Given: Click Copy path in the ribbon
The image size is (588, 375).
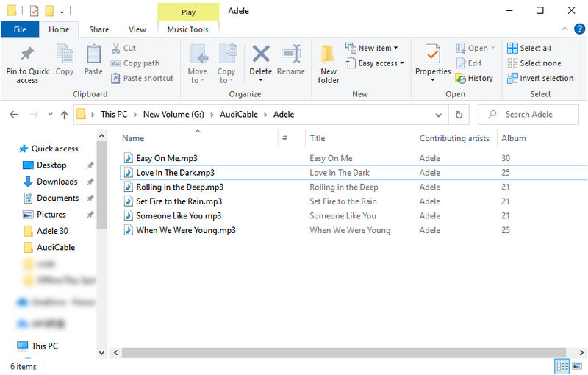Looking at the screenshot, I should 135,63.
